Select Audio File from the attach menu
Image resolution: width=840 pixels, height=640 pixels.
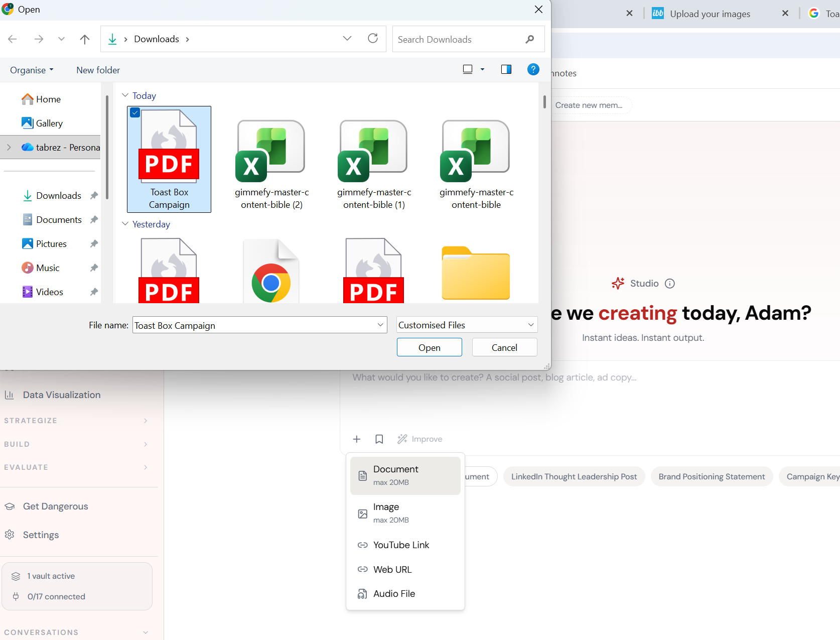pos(394,593)
